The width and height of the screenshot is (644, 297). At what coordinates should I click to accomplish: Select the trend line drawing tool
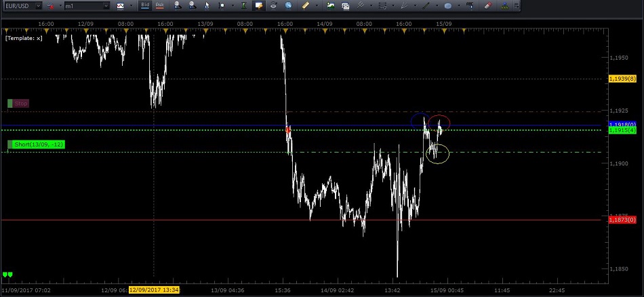(426, 5)
